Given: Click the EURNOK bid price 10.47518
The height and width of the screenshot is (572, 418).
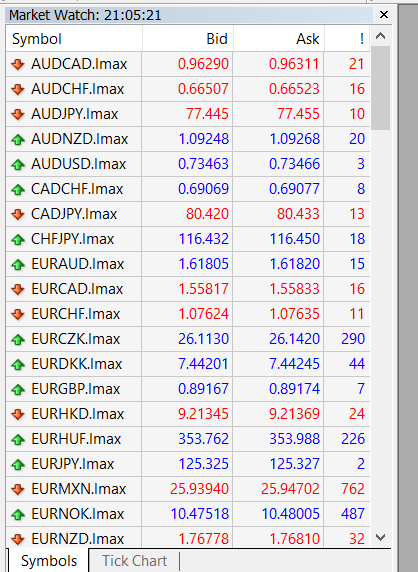Looking at the screenshot, I should (200, 514).
